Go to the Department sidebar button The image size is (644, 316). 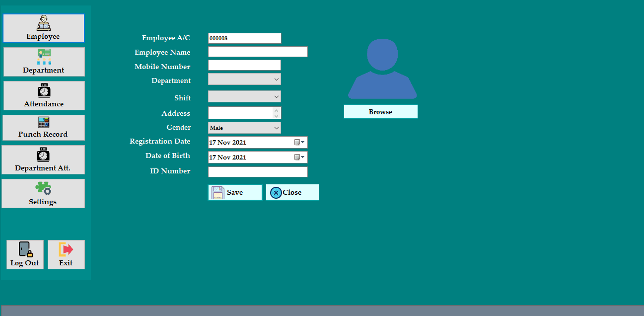coord(44,62)
